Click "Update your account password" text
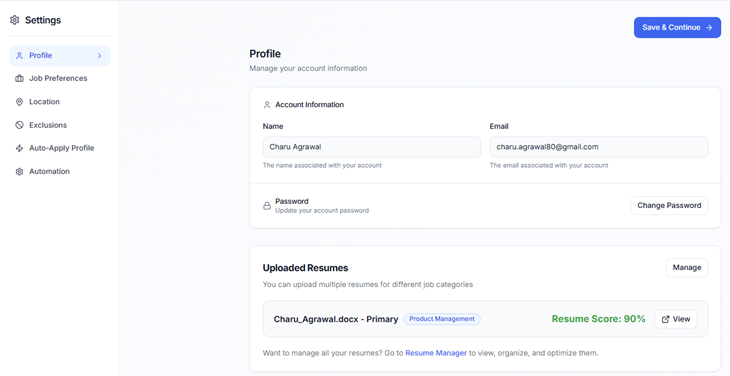The width and height of the screenshot is (730, 376). click(322, 210)
